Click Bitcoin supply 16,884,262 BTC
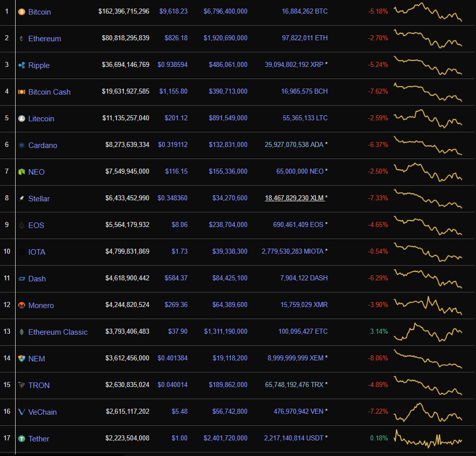 click(x=305, y=11)
